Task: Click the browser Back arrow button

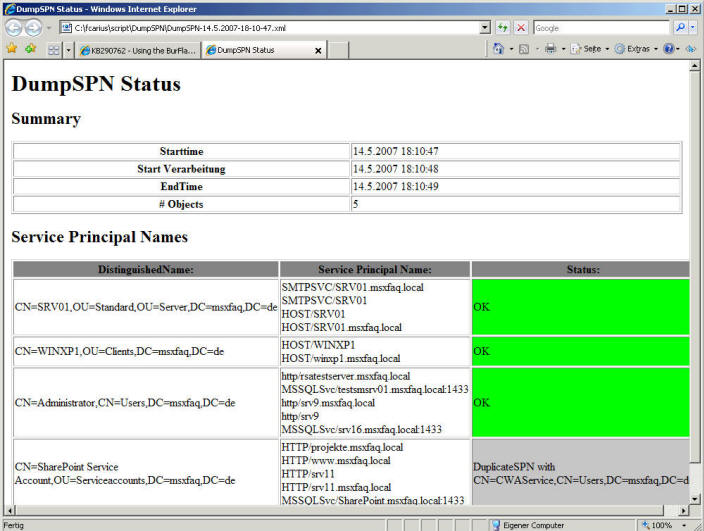Action: click(13, 28)
